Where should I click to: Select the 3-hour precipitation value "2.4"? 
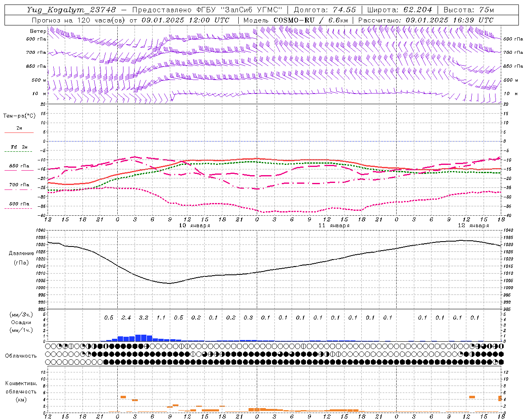(x=126, y=318)
